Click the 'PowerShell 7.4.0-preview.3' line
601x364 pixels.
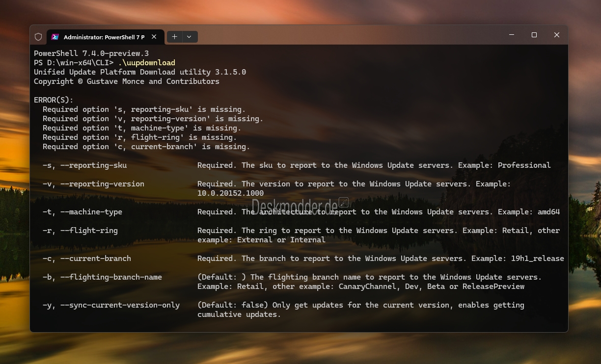click(x=91, y=53)
